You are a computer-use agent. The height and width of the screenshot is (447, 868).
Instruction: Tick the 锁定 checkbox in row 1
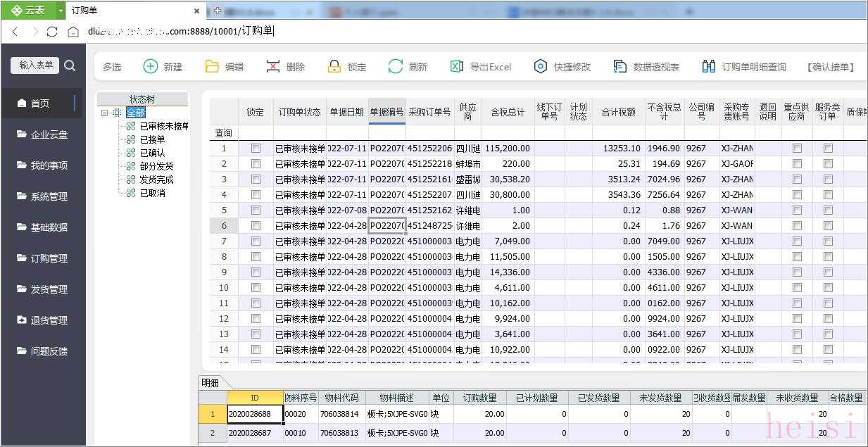point(256,149)
